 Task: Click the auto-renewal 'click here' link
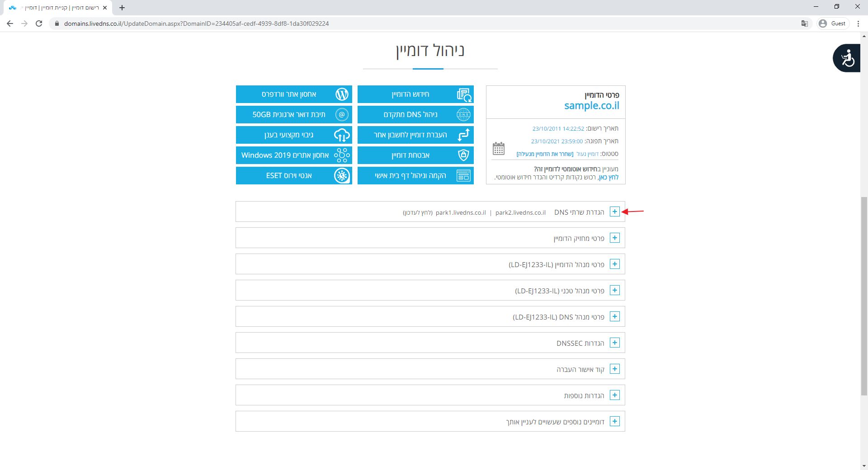coord(608,177)
